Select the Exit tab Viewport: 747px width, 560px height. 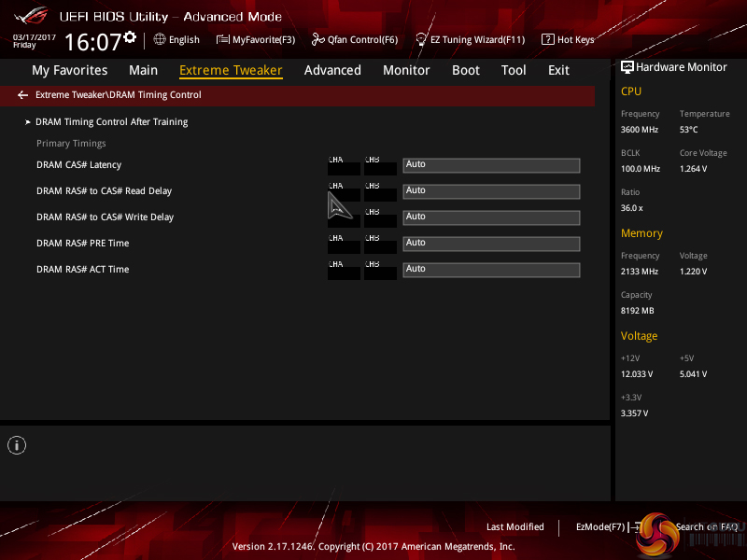coord(558,71)
